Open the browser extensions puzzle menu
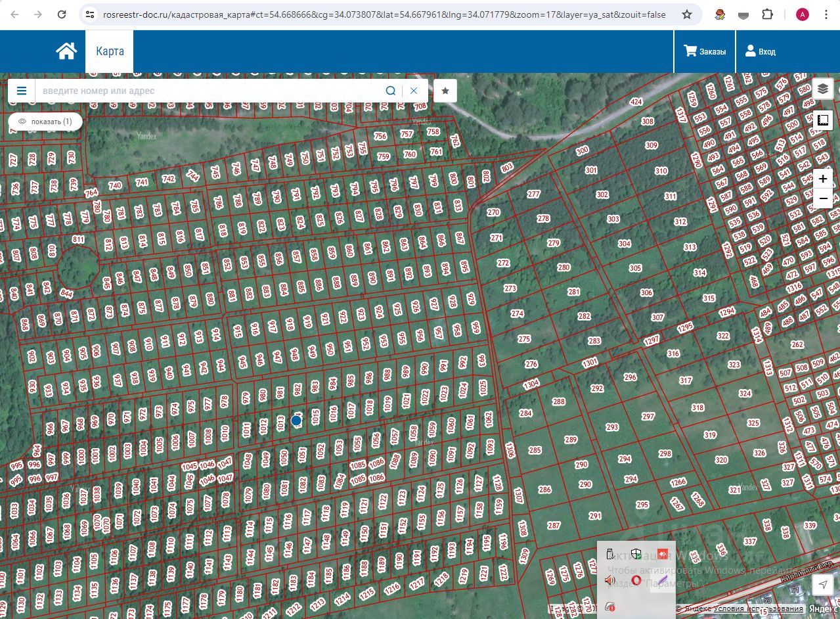The image size is (840, 619). (x=768, y=14)
